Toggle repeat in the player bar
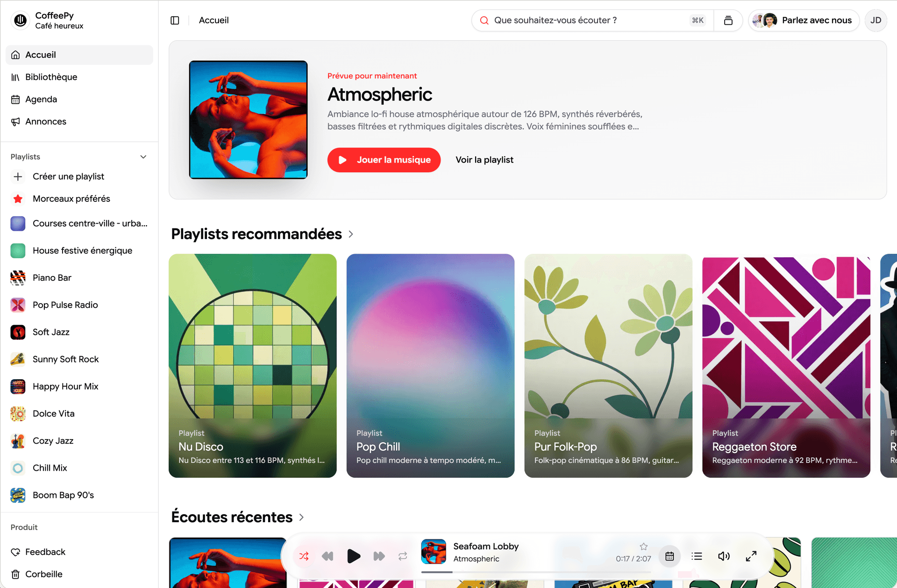 pyautogui.click(x=403, y=556)
